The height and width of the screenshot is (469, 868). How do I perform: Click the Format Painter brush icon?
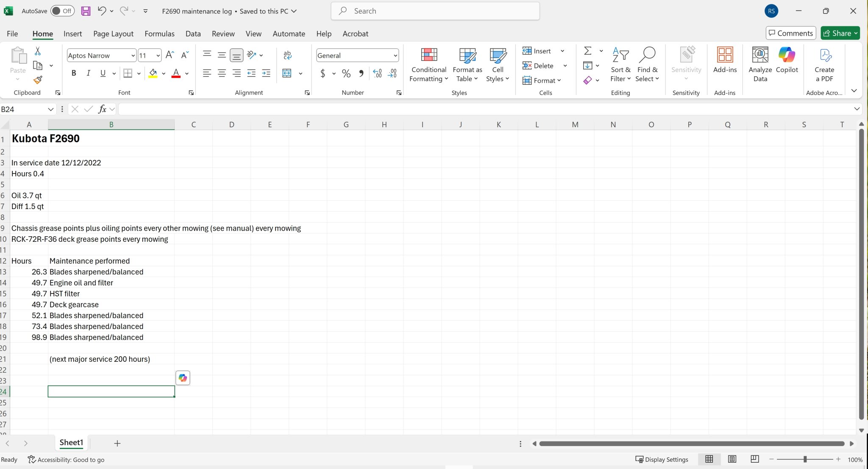tap(38, 80)
